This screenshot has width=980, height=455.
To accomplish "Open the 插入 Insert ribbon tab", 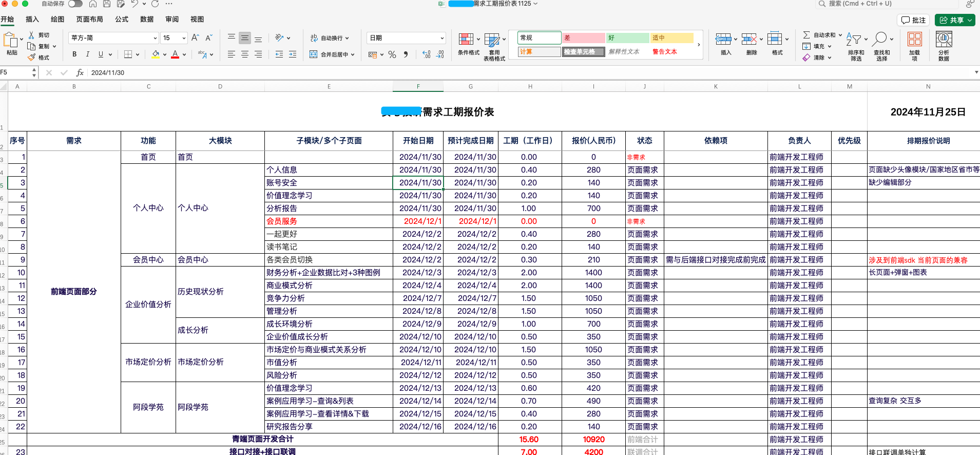I will tap(32, 20).
